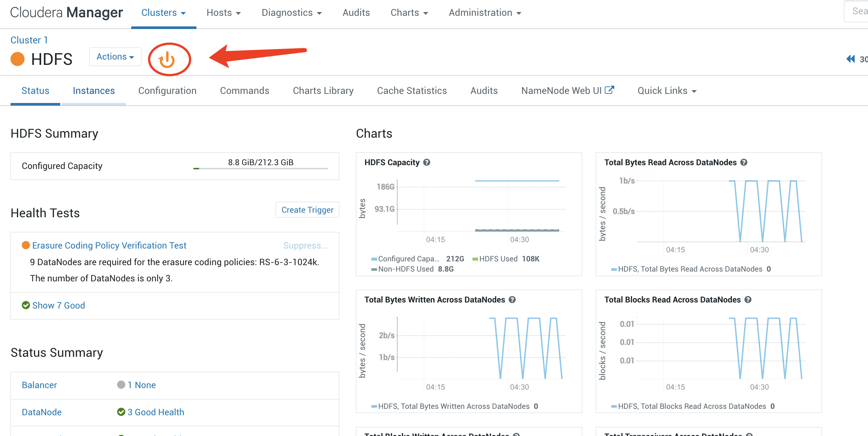Click the green check icon beside Show 7 Good
The width and height of the screenshot is (868, 436).
[26, 305]
